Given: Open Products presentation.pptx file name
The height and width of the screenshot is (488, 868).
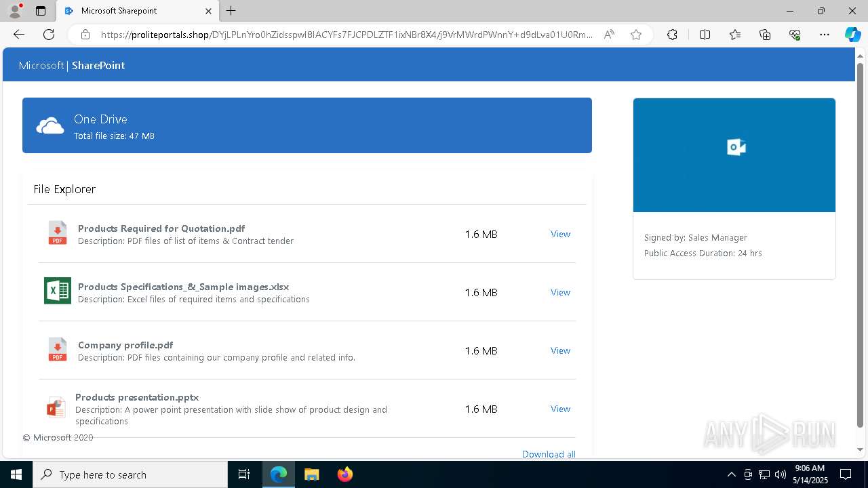Looking at the screenshot, I should (x=137, y=397).
